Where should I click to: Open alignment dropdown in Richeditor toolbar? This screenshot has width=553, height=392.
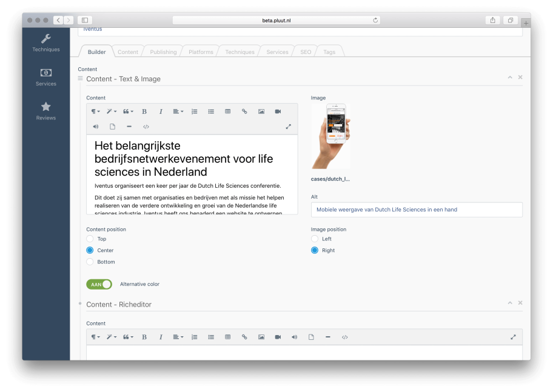[178, 337]
